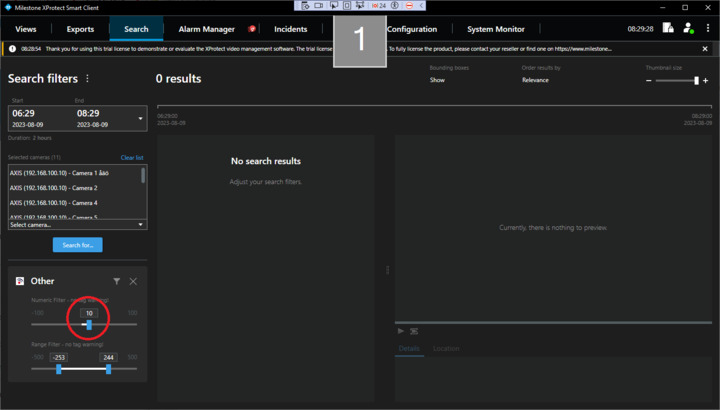Image resolution: width=720 pixels, height=410 pixels.
Task: Toggle the Bounding boxes Show setting
Action: pyautogui.click(x=437, y=80)
